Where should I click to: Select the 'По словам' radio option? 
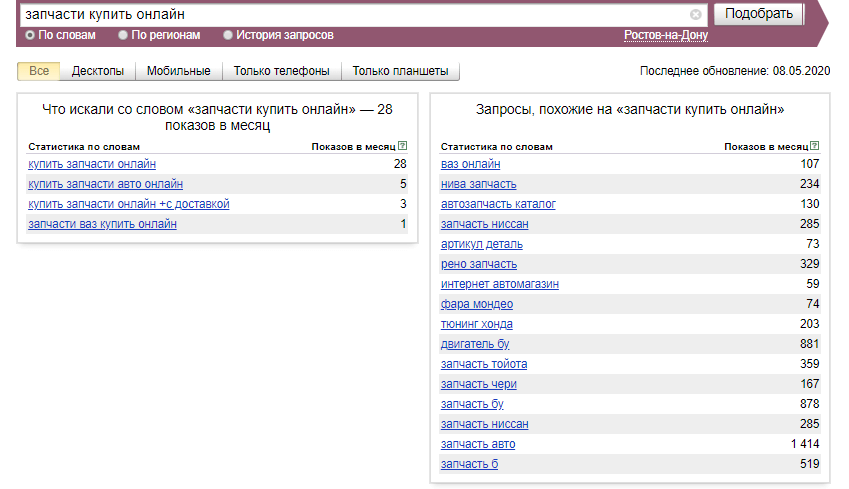(x=30, y=35)
